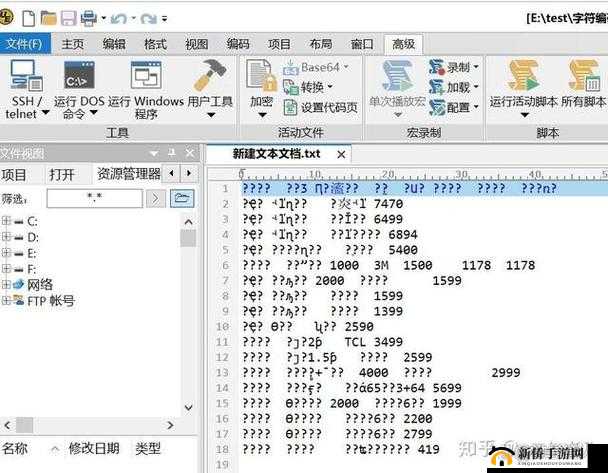Sort by the 类型 column header

[148, 449]
